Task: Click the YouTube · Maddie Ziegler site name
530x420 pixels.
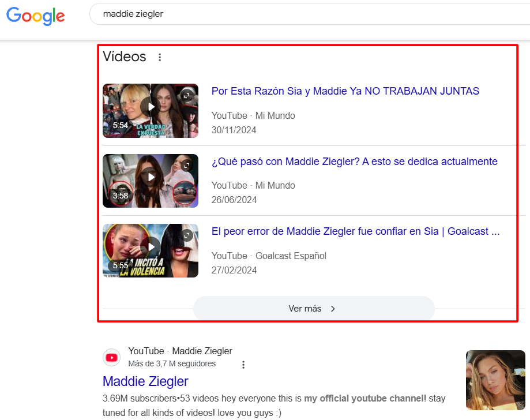Action: coord(180,351)
